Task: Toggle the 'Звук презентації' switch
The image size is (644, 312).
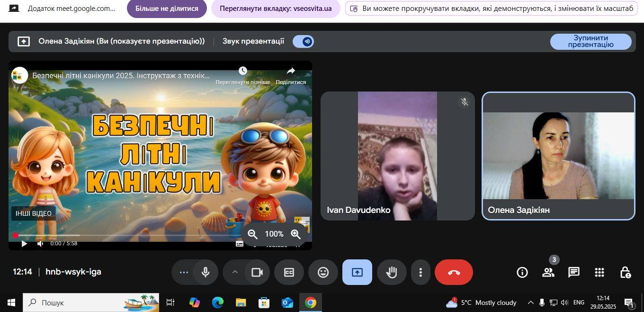Action: 303,42
